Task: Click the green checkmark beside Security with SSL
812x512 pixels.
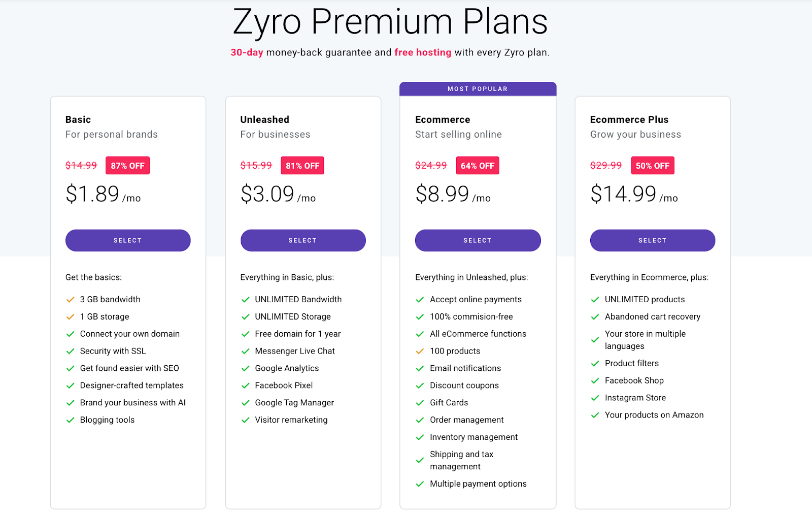Action: point(71,351)
